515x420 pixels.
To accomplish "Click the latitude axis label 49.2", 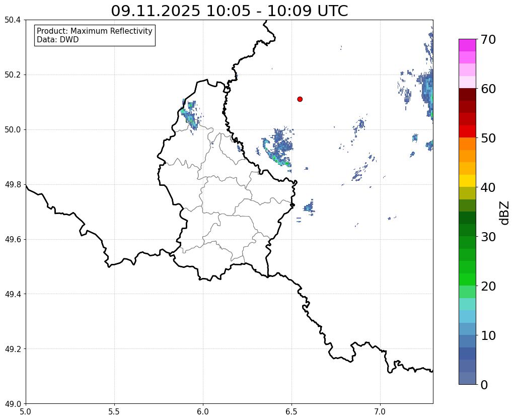I will 13,349.
